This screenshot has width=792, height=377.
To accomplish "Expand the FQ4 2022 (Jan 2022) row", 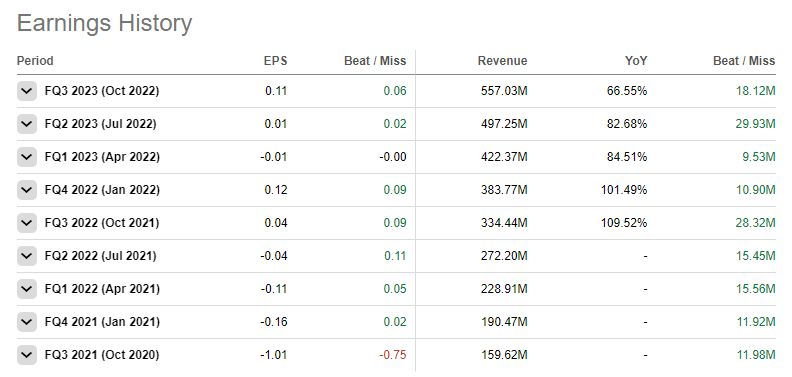I will coord(27,190).
